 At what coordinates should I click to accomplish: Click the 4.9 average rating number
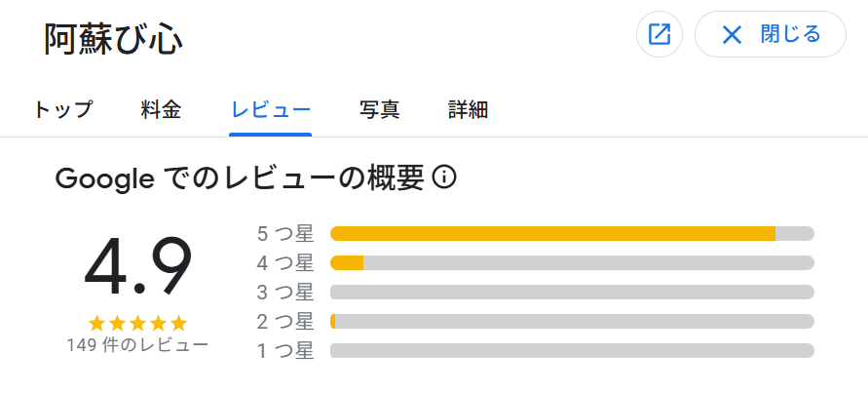137,267
